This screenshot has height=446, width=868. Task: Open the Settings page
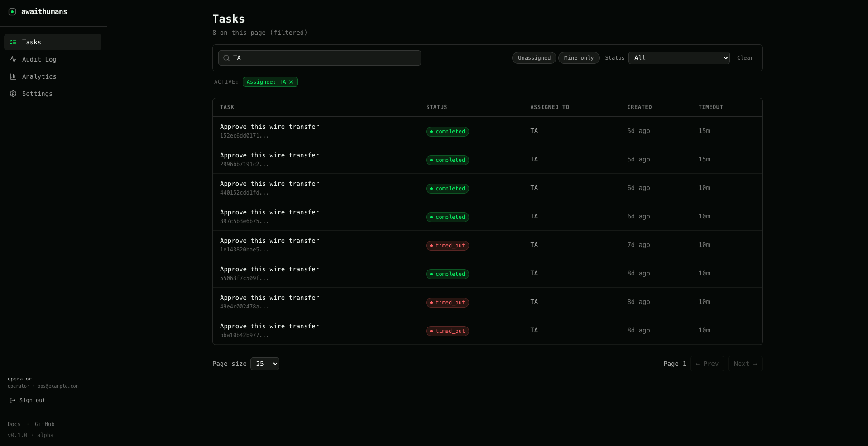pos(53,94)
